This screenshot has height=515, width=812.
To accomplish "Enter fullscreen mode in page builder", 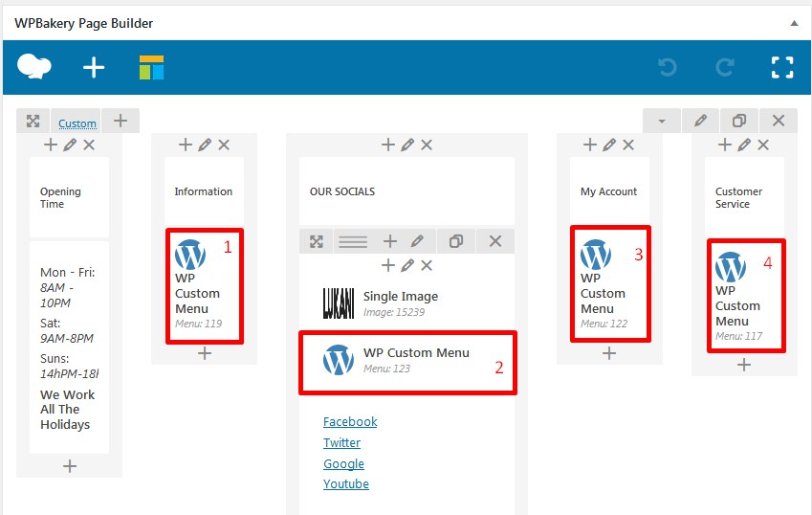I will (x=782, y=67).
